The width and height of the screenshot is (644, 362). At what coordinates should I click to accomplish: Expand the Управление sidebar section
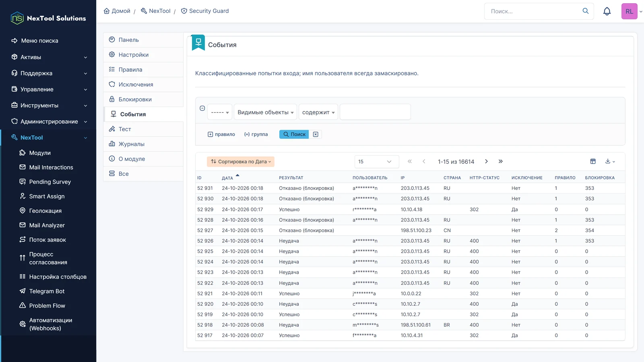(49, 89)
